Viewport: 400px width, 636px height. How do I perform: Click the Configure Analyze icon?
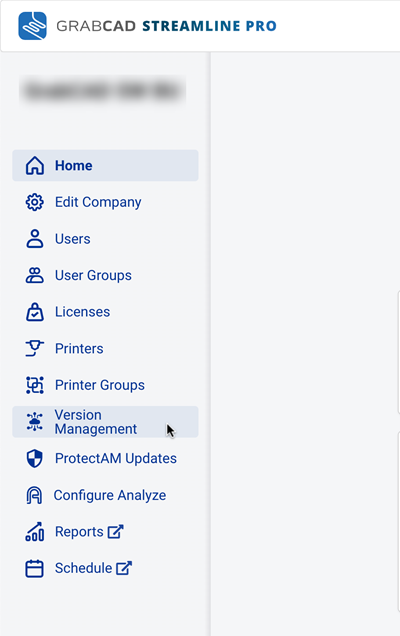coord(34,495)
